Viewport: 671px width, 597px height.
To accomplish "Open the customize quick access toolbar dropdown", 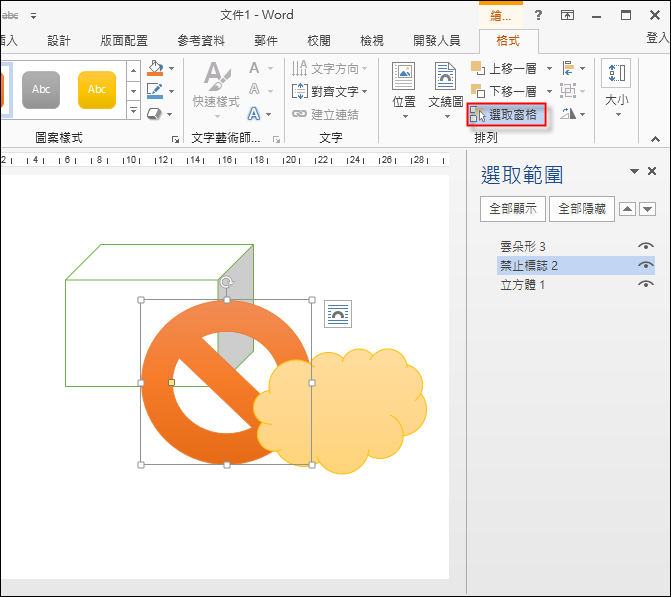I will (33, 16).
